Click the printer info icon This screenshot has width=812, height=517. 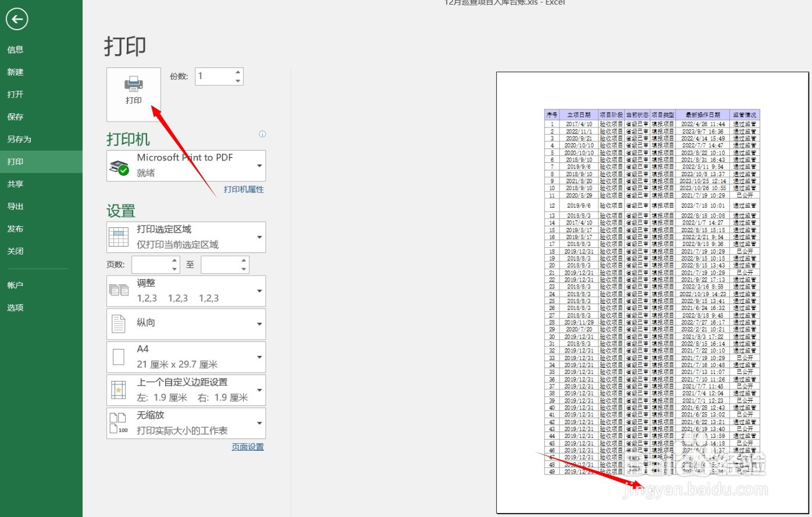click(262, 134)
